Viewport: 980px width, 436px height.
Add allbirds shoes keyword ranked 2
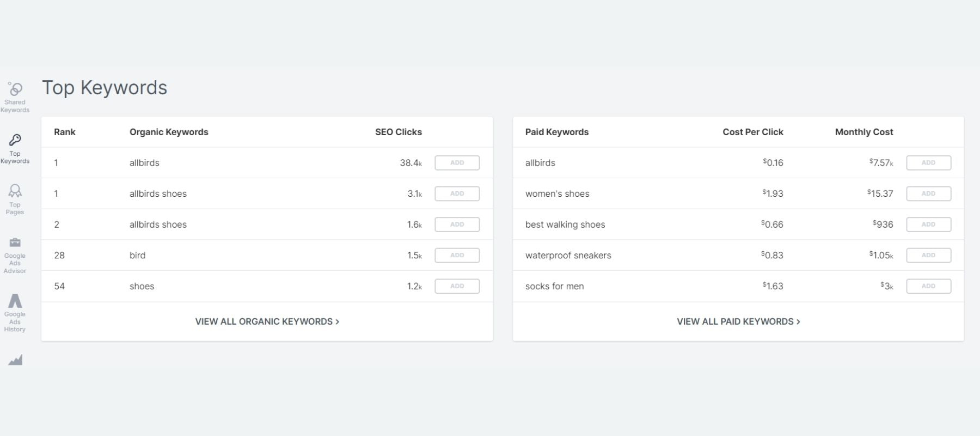tap(457, 225)
